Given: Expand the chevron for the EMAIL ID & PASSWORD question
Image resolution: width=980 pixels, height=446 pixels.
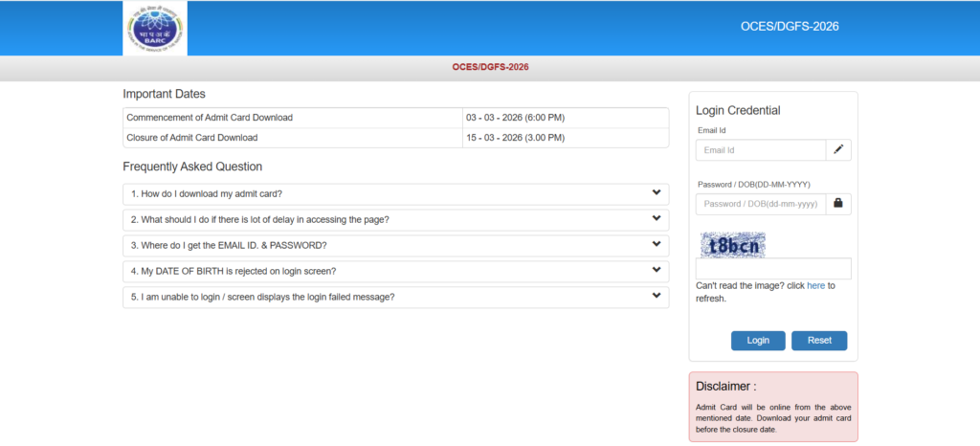Looking at the screenshot, I should [x=657, y=245].
